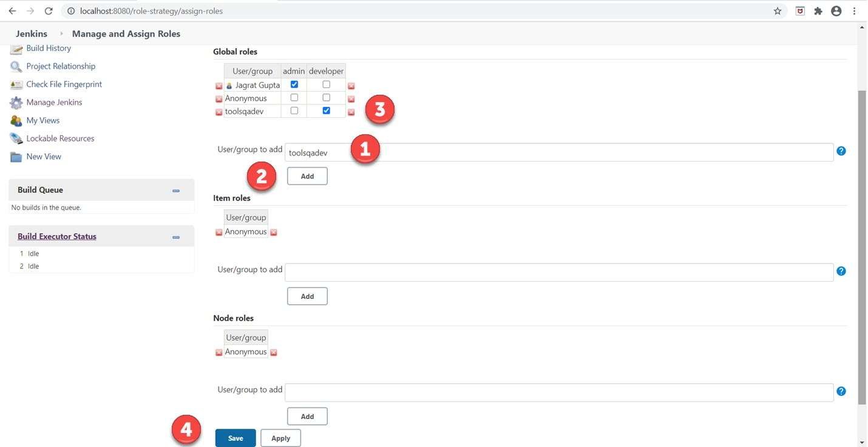Check developer role for Anonymous
Screen dimensions: 868x447
click(x=327, y=97)
